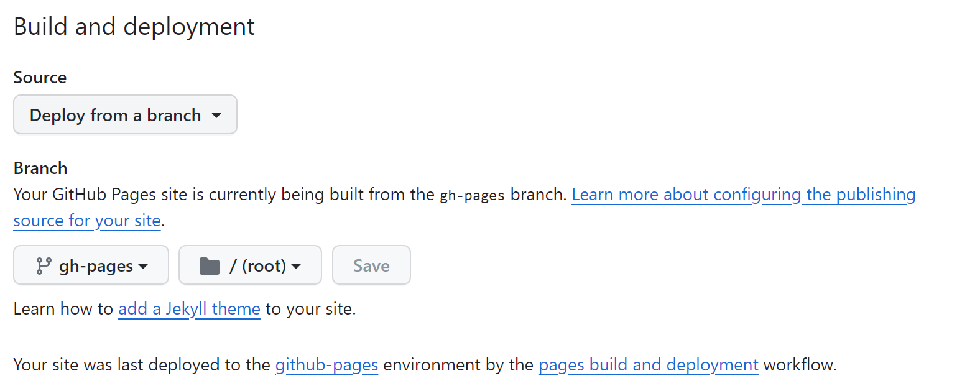Click the 'source for your site' link text
The width and height of the screenshot is (980, 391).
(x=87, y=221)
